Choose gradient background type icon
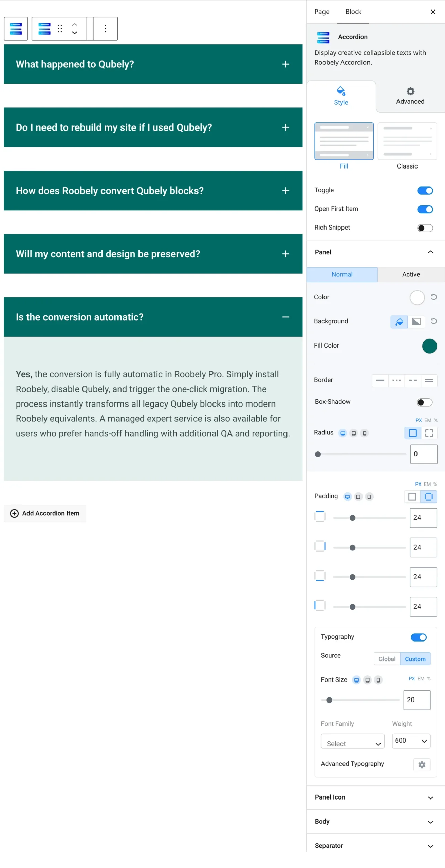The image size is (445, 868). pos(416,321)
